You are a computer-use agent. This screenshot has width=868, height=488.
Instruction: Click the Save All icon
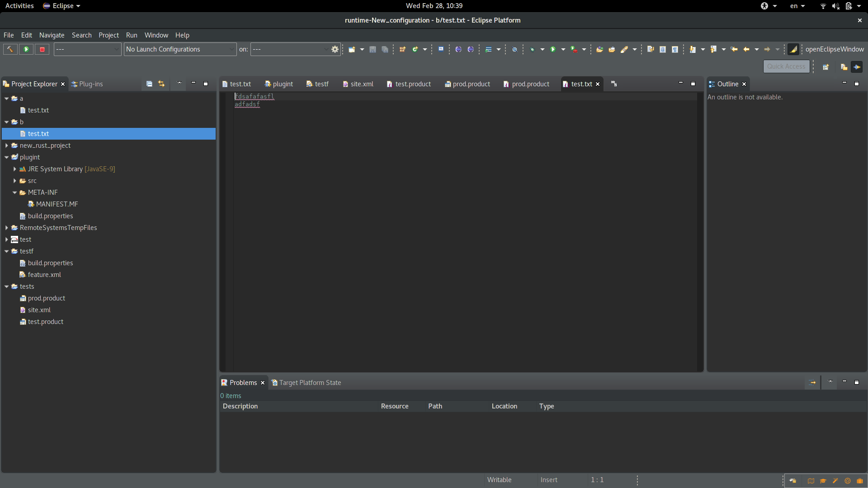click(385, 49)
